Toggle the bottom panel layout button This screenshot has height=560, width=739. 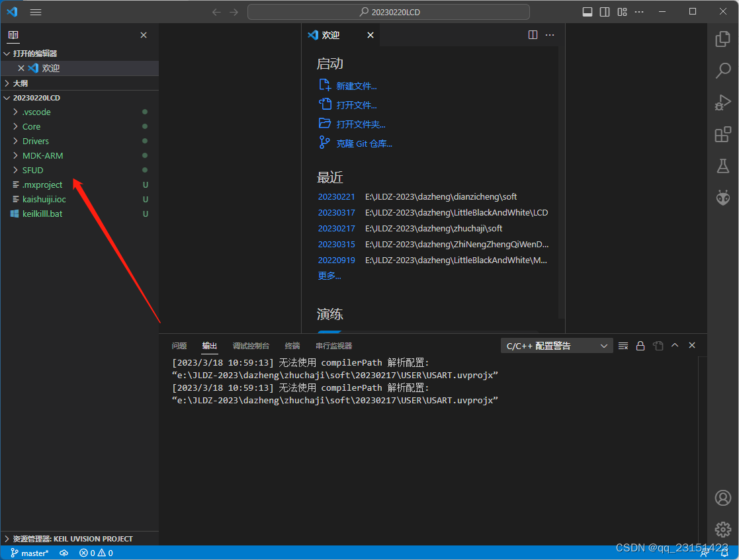point(587,12)
